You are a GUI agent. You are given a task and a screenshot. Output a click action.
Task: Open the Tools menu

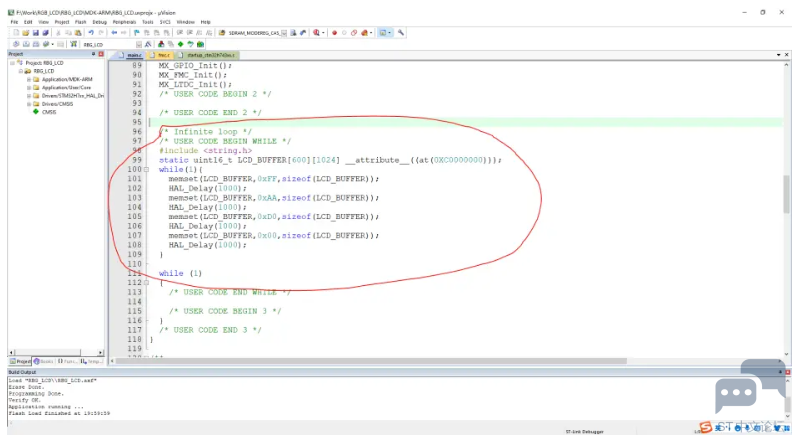pos(147,22)
